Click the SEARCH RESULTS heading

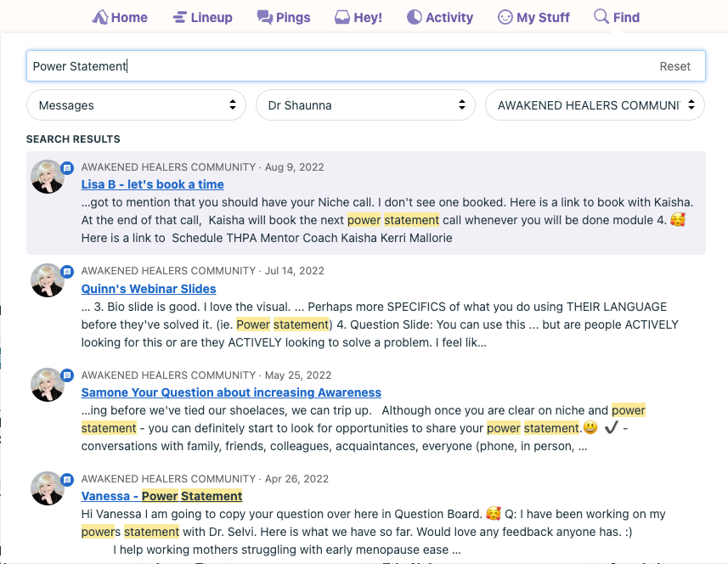(x=73, y=139)
